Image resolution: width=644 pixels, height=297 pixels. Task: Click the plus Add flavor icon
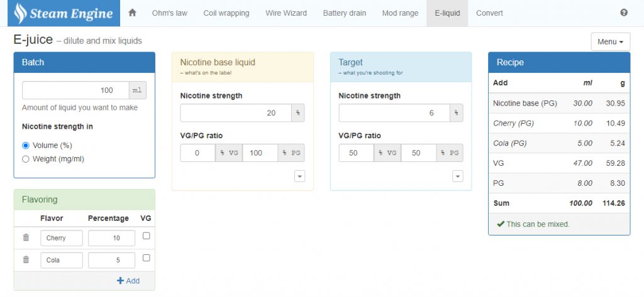(121, 281)
